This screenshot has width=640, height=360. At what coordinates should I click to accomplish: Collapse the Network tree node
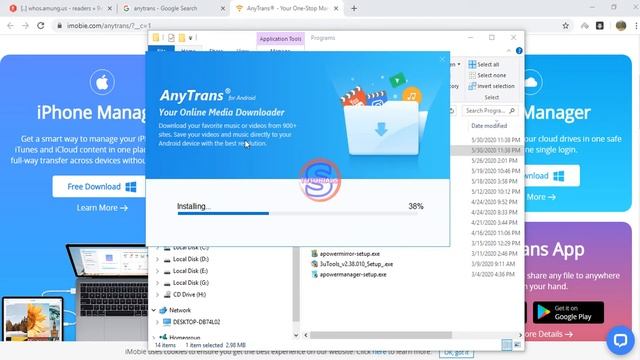click(154, 310)
